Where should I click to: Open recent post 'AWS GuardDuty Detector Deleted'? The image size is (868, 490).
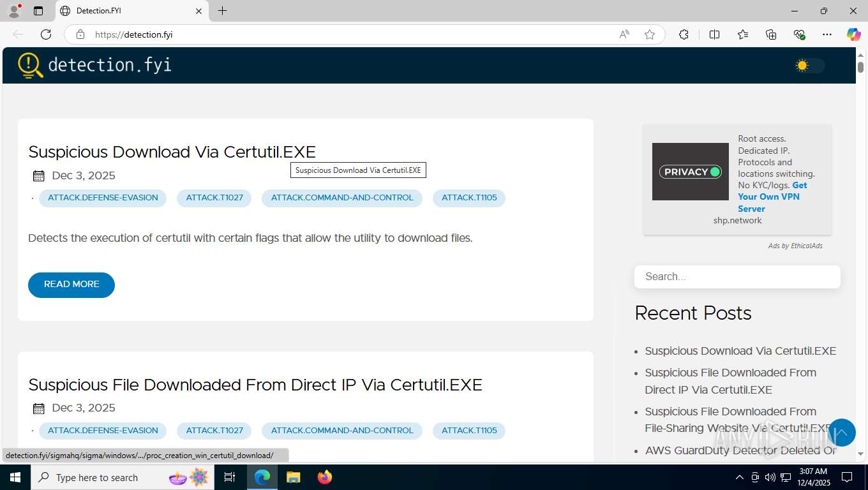pyautogui.click(x=740, y=450)
